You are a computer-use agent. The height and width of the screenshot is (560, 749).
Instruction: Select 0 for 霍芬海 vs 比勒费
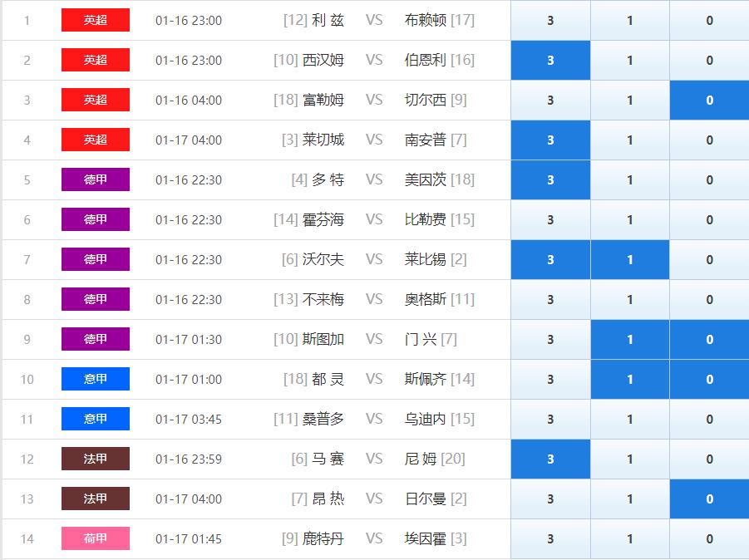click(x=709, y=219)
